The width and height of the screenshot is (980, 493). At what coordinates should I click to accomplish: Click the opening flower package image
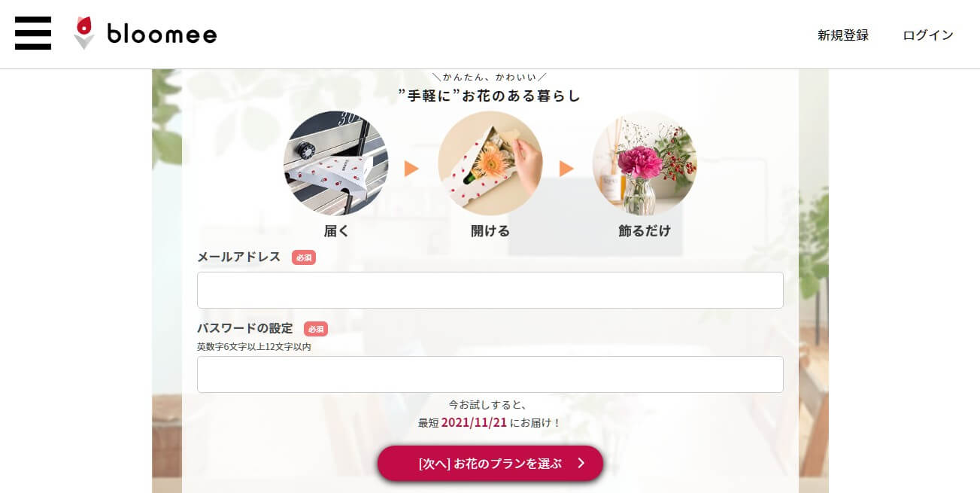[x=490, y=163]
